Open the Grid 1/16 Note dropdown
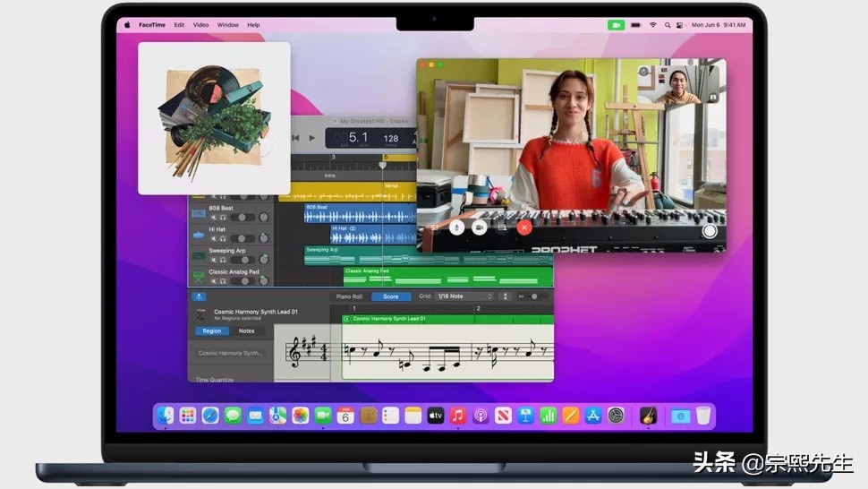 pos(464,296)
